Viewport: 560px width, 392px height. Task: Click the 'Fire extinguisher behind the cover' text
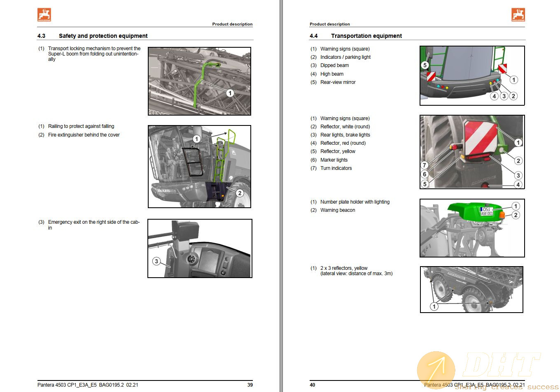(84, 135)
